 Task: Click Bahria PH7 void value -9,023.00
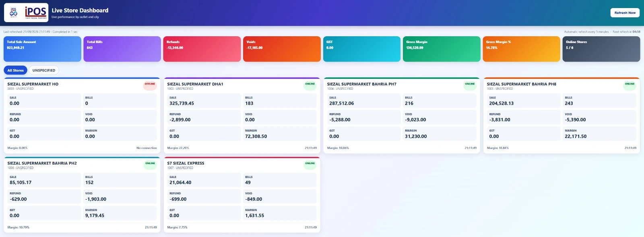[415, 120]
